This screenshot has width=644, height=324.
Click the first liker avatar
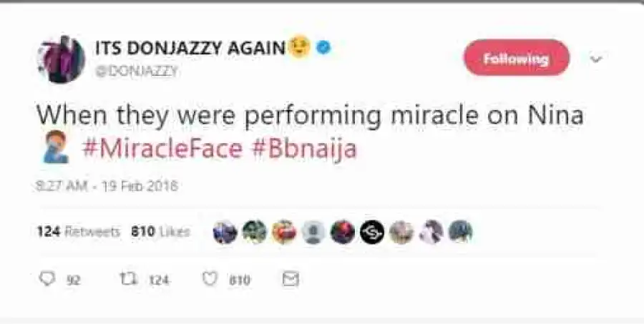225,232
